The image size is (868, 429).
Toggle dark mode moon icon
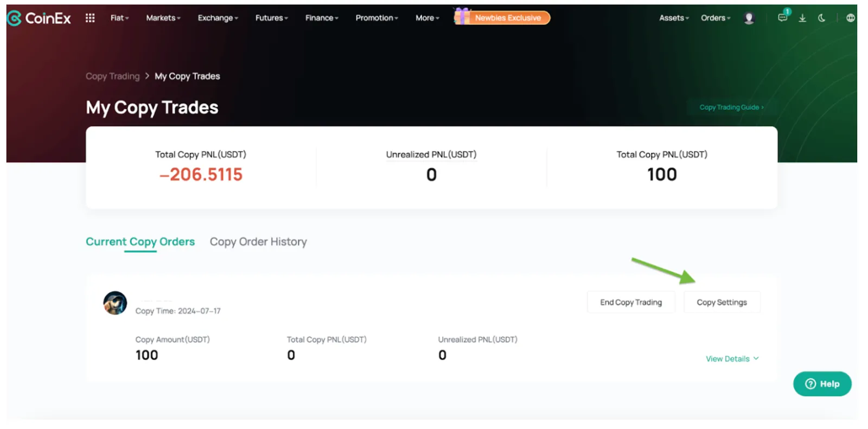pyautogui.click(x=822, y=18)
